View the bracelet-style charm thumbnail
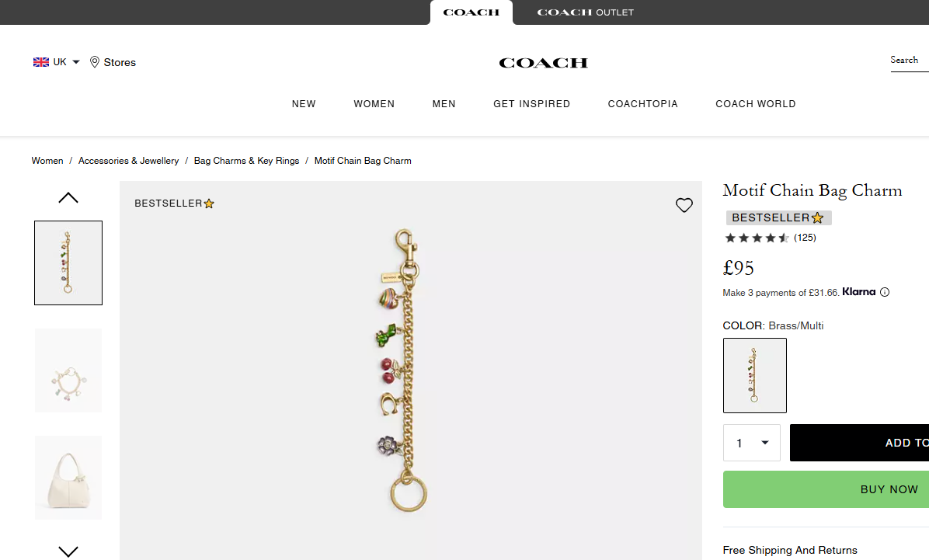This screenshot has height=560, width=929. [x=68, y=370]
